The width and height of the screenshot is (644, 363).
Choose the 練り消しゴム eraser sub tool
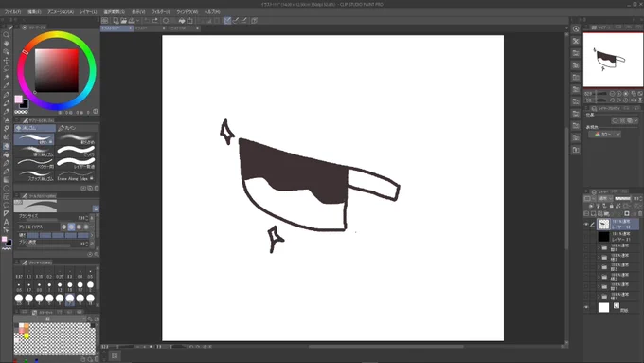pos(35,152)
